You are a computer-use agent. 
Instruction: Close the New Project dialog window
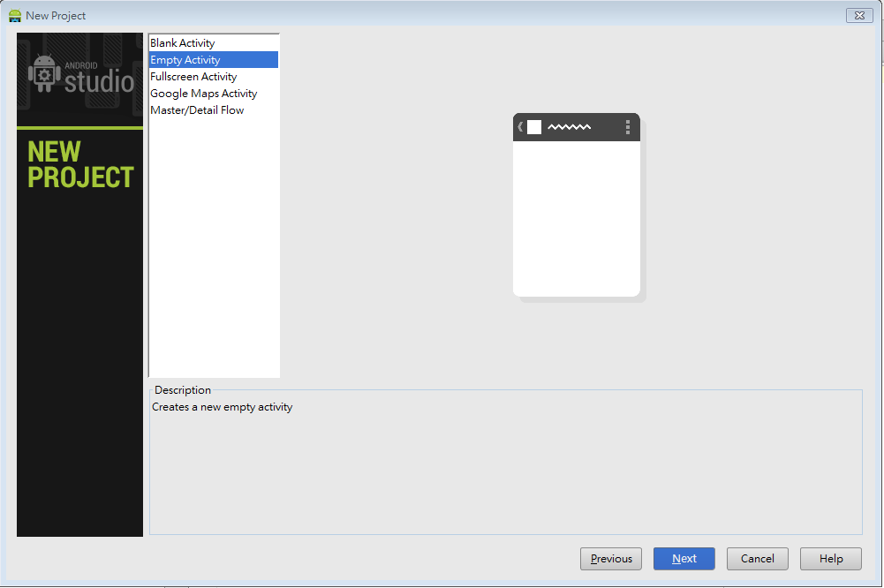[859, 15]
